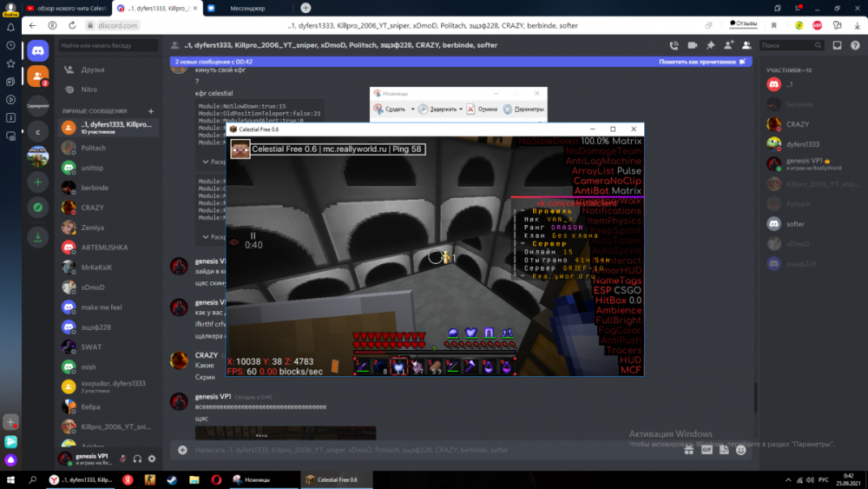
Task: Open the emoji picker in message bar
Action: click(x=740, y=450)
